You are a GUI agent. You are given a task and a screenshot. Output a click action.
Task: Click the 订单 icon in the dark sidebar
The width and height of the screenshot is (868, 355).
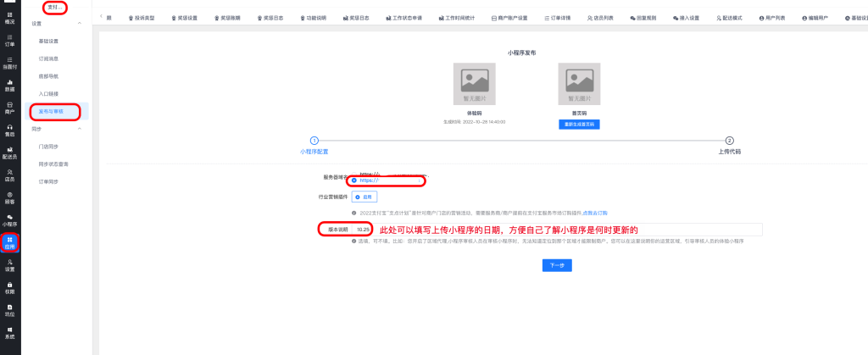9,41
